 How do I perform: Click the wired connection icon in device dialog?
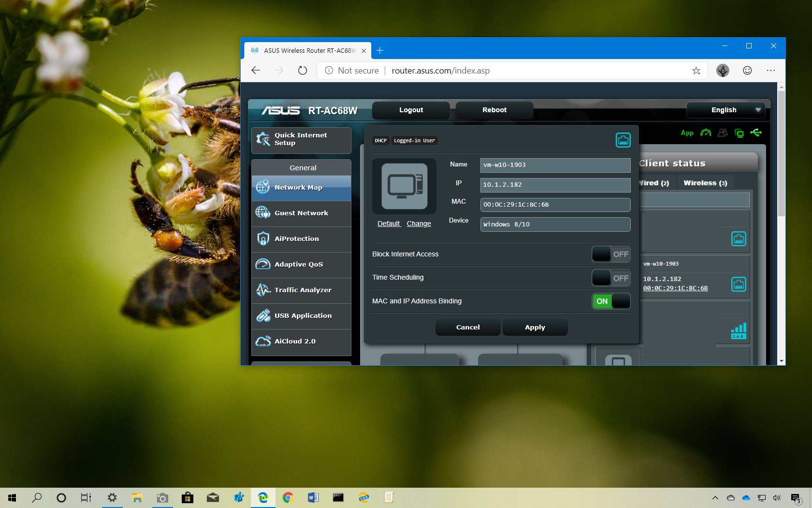point(623,140)
